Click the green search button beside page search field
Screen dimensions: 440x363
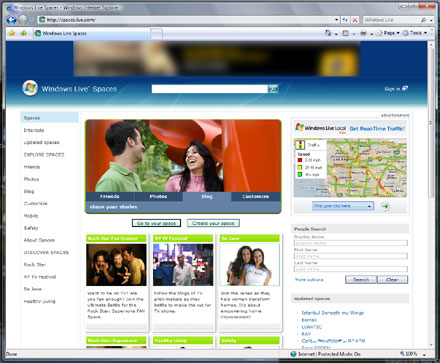(x=273, y=89)
